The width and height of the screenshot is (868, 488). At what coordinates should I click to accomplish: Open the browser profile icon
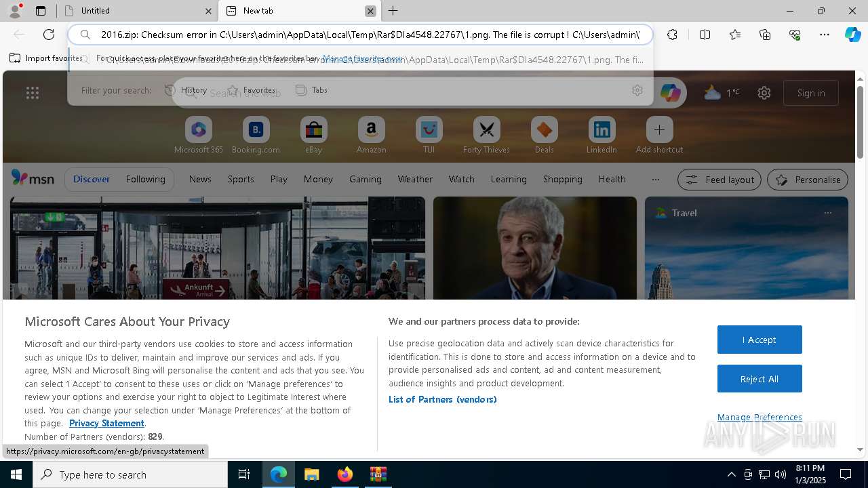(x=14, y=11)
